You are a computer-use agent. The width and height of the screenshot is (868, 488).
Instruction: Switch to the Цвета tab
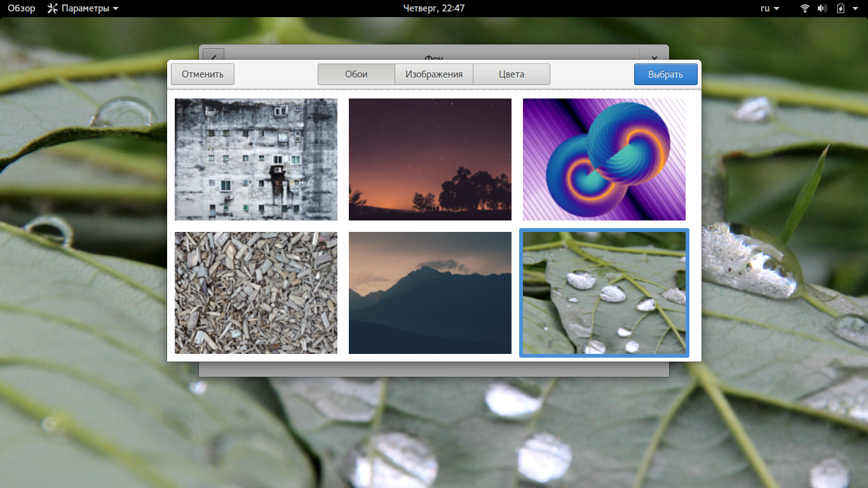512,74
